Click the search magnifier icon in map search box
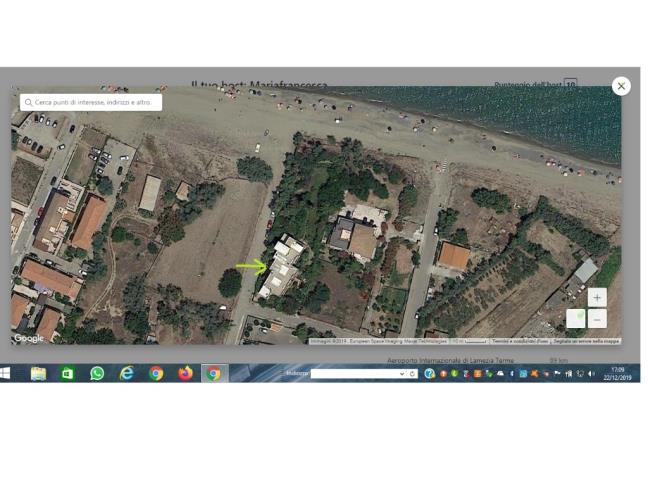648x492 pixels. click(26, 102)
